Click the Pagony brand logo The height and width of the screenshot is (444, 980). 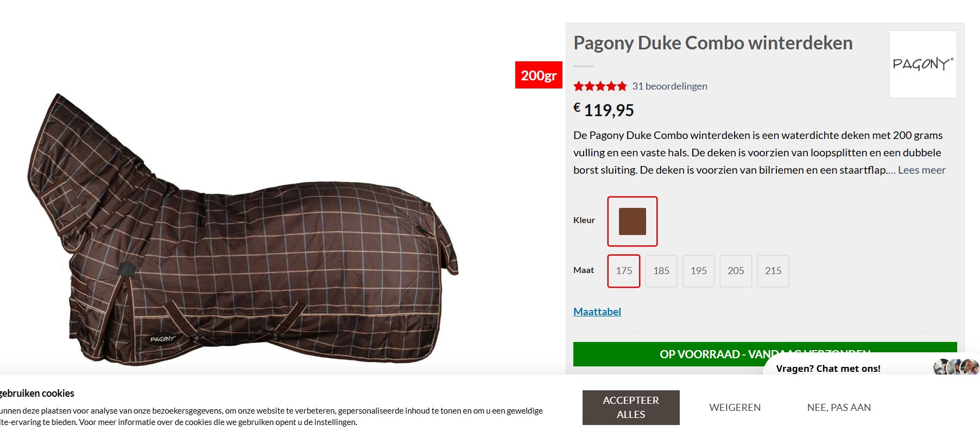[923, 64]
